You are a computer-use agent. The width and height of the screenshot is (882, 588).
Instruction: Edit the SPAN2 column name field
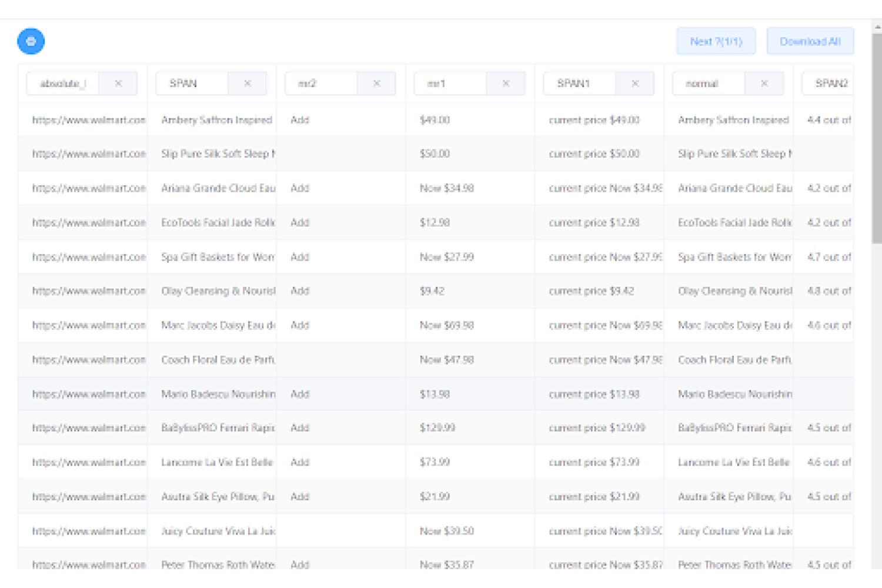point(828,83)
